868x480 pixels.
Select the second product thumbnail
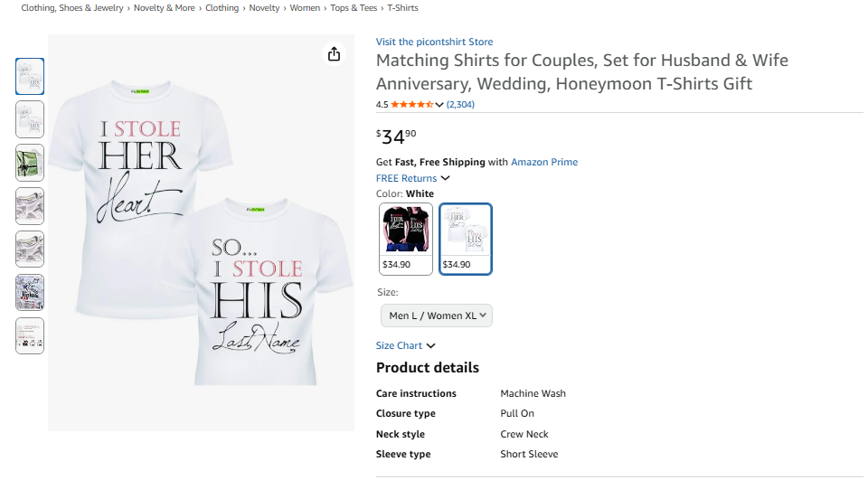30,119
